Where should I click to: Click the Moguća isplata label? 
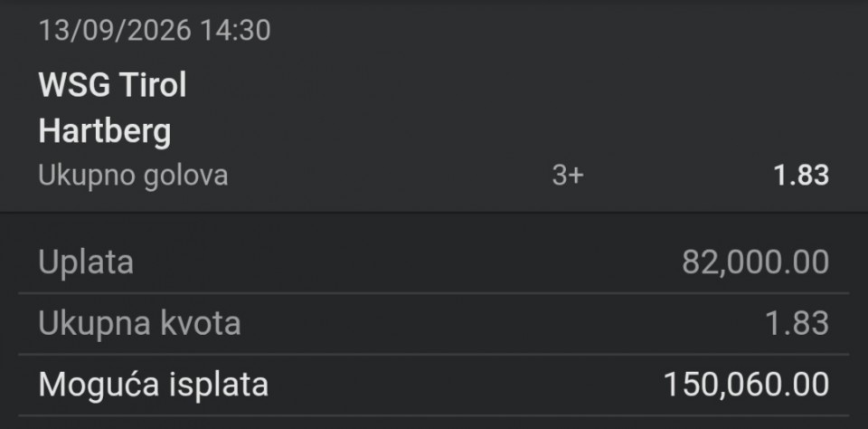(x=154, y=384)
